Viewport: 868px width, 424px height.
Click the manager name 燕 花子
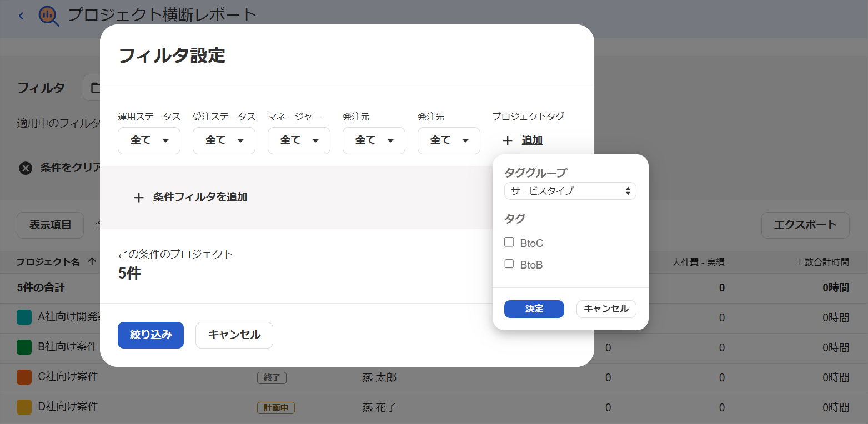click(x=379, y=408)
